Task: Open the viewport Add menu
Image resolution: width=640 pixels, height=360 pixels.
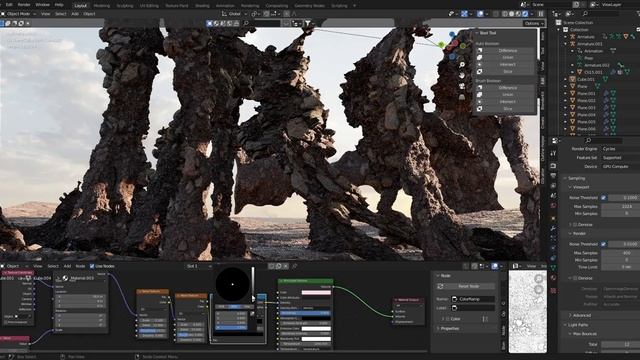Action: click(75, 13)
